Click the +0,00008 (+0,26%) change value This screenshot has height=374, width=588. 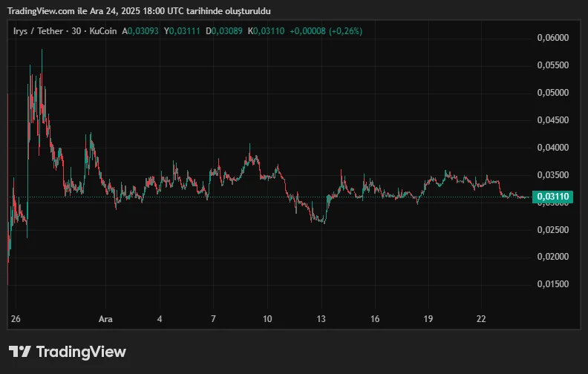coord(326,31)
